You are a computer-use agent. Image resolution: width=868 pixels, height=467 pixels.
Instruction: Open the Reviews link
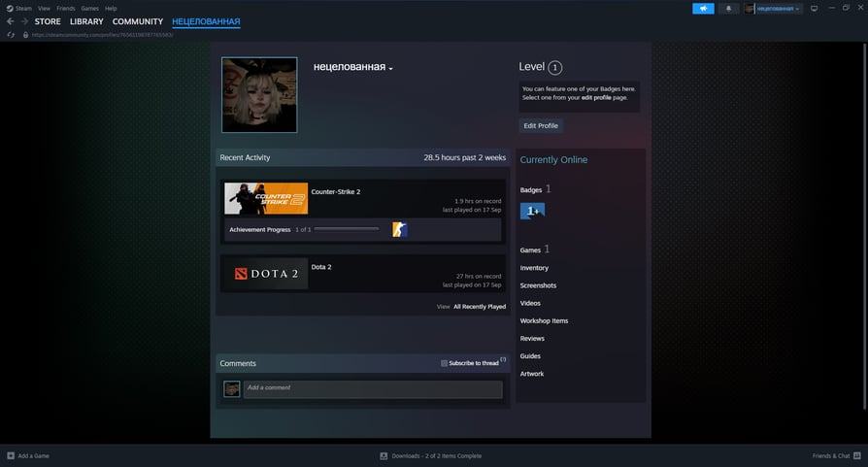[x=532, y=339]
